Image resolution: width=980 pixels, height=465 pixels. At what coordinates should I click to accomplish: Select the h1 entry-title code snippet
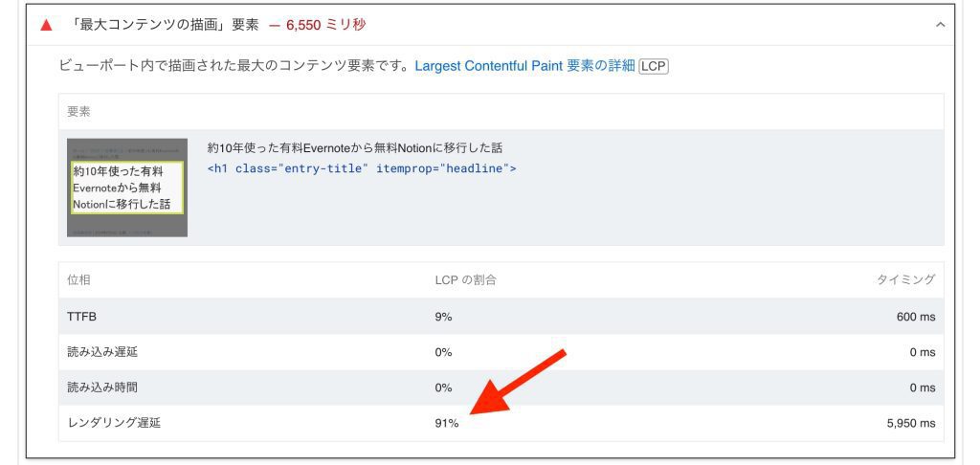(362, 168)
